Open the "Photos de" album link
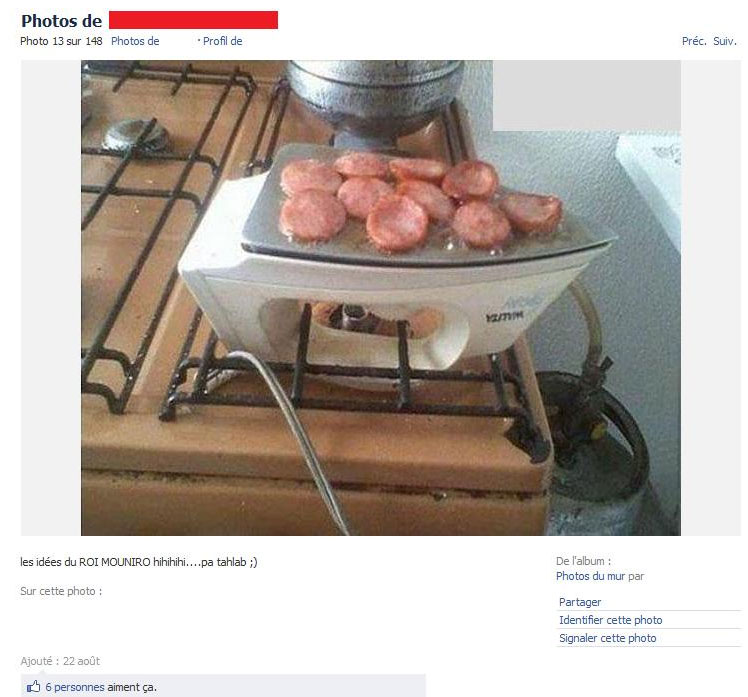Image resolution: width=748 pixels, height=697 pixels. 135,42
